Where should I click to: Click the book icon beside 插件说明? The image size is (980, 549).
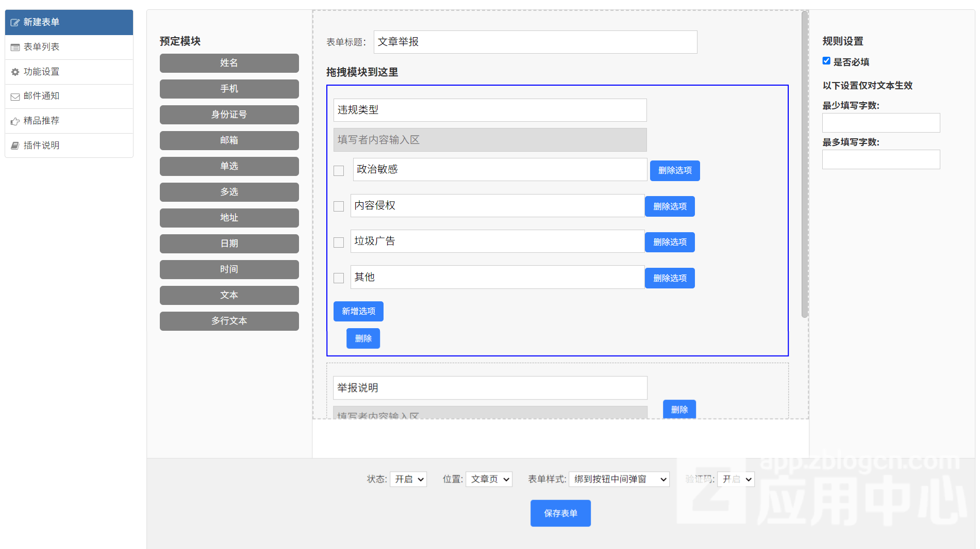[15, 146]
